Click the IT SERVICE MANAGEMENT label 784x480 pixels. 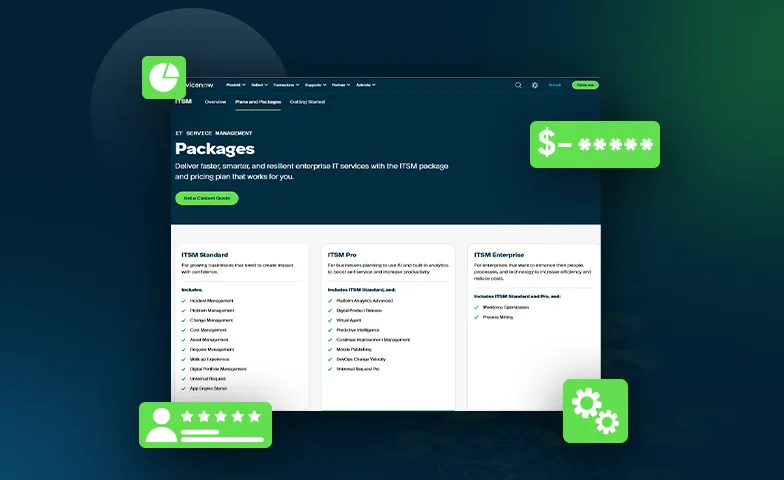[214, 133]
